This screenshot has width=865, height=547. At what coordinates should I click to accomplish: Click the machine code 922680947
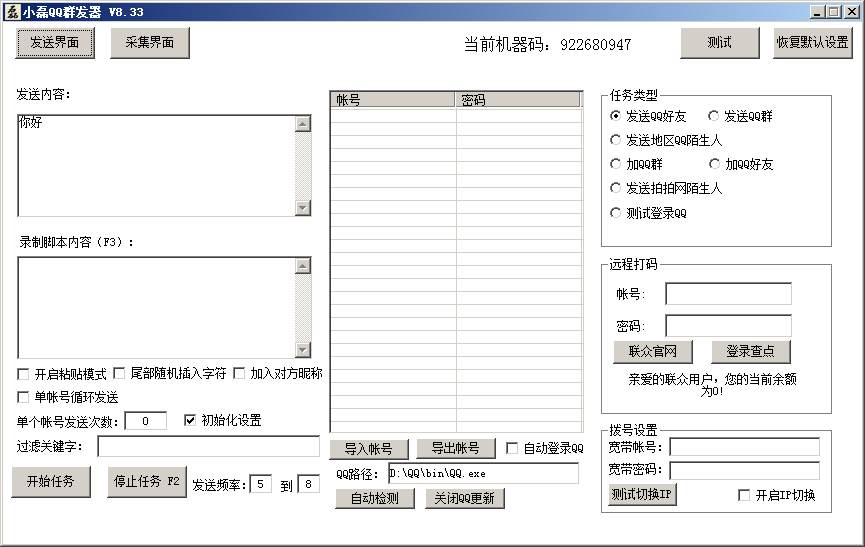point(596,45)
